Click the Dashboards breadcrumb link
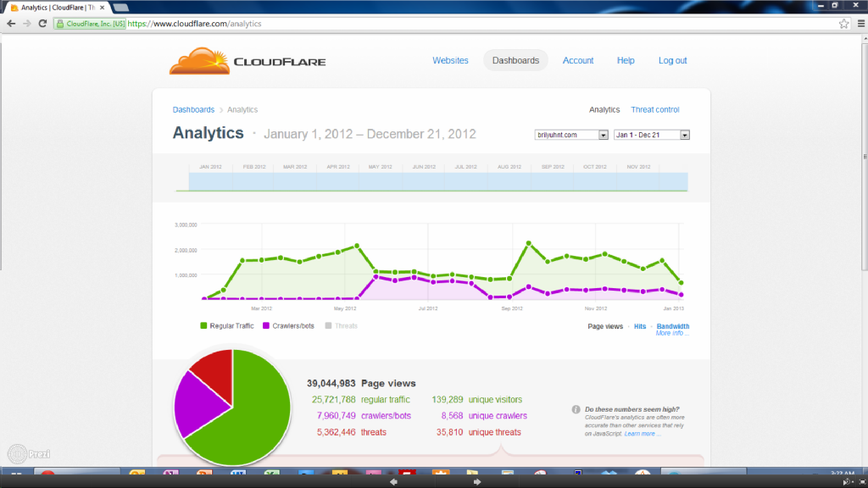 click(193, 109)
